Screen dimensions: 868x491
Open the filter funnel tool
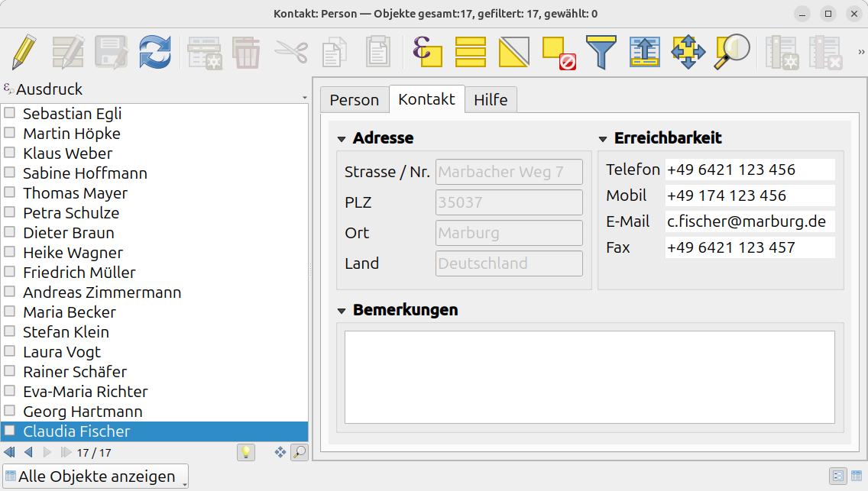(x=601, y=53)
